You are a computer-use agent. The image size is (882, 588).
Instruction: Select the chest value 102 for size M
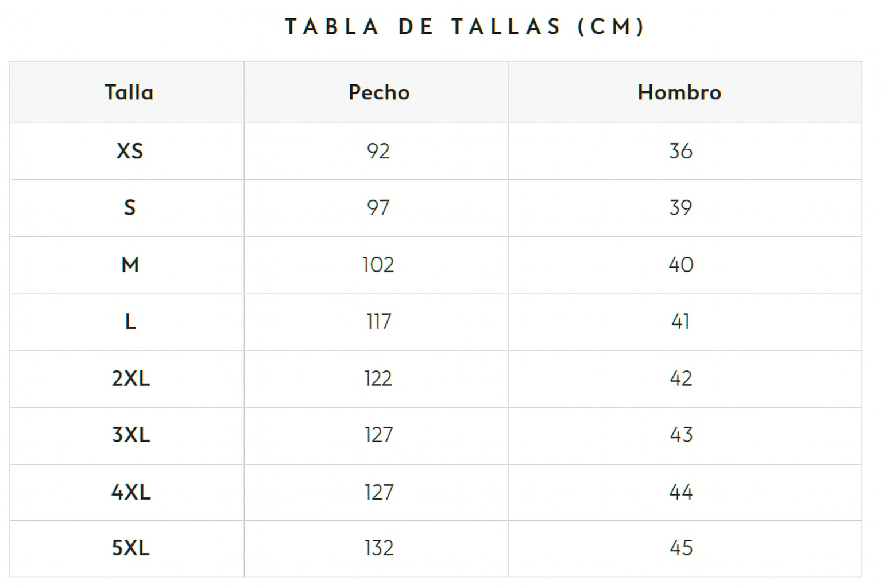coord(378,265)
